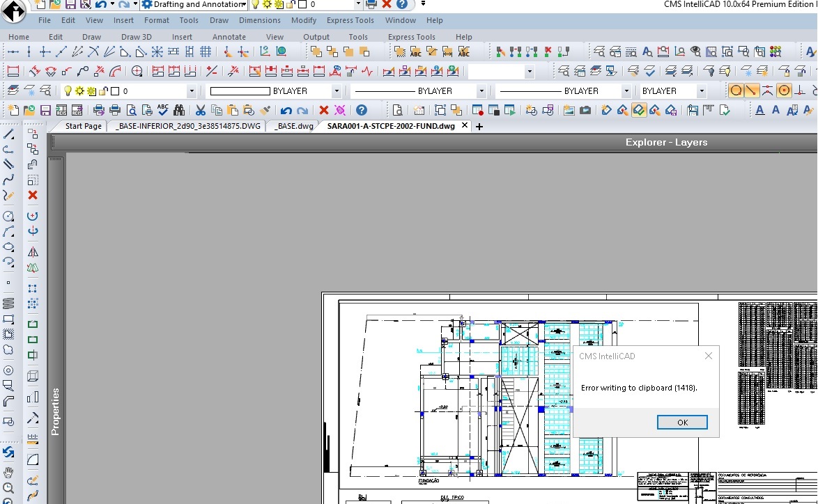Switch to the Draw 3D ribbon tab
This screenshot has width=818, height=504.
[136, 36]
